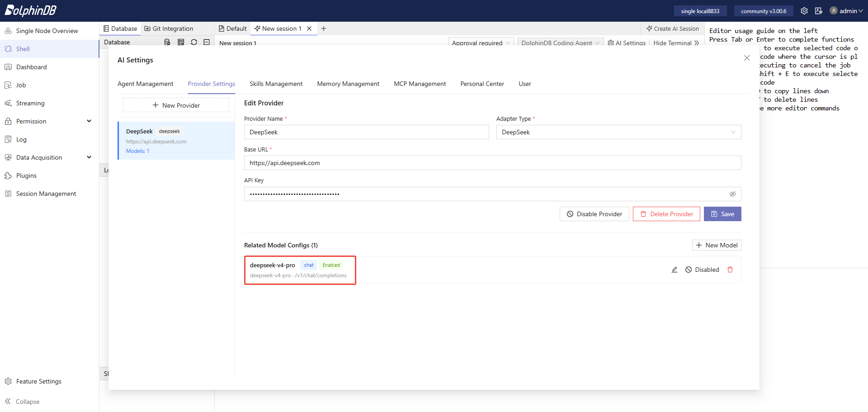Switch to Memory Management tab
The height and width of the screenshot is (412, 868).
click(348, 84)
